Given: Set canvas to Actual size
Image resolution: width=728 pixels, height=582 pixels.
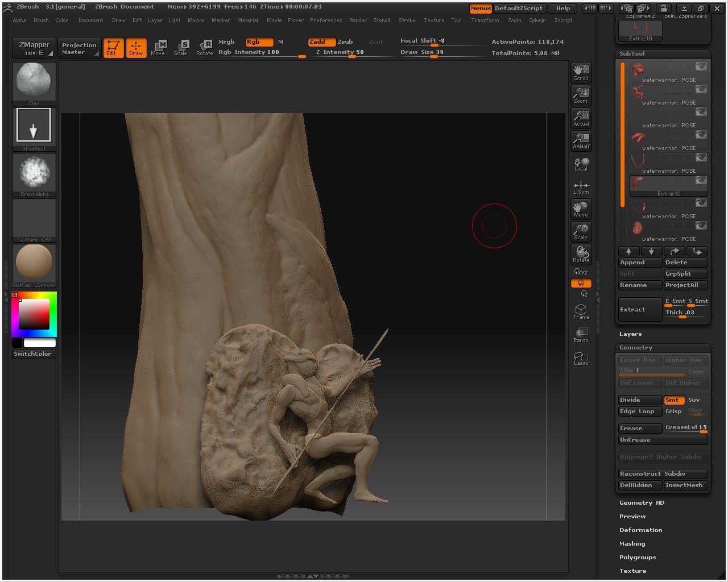Looking at the screenshot, I should point(581,118).
